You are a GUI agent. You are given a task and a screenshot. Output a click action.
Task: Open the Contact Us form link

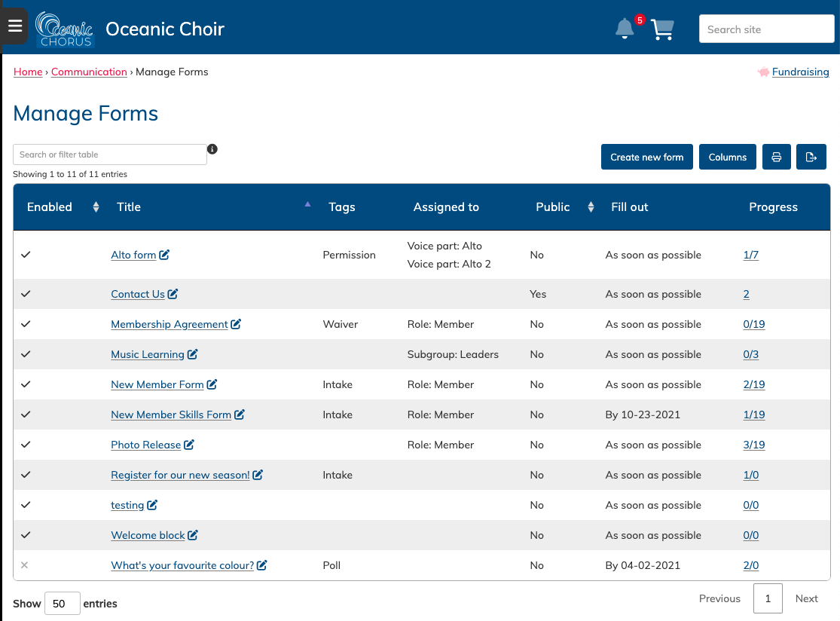[138, 294]
